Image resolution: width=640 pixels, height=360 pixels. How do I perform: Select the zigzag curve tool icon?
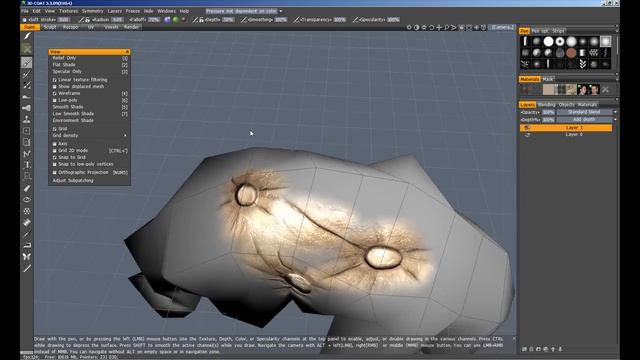(27, 153)
